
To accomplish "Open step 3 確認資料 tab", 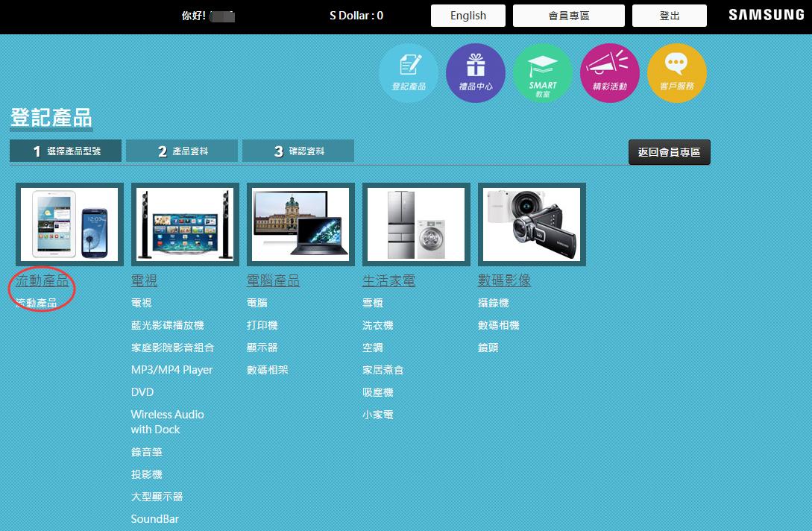I will [298, 150].
